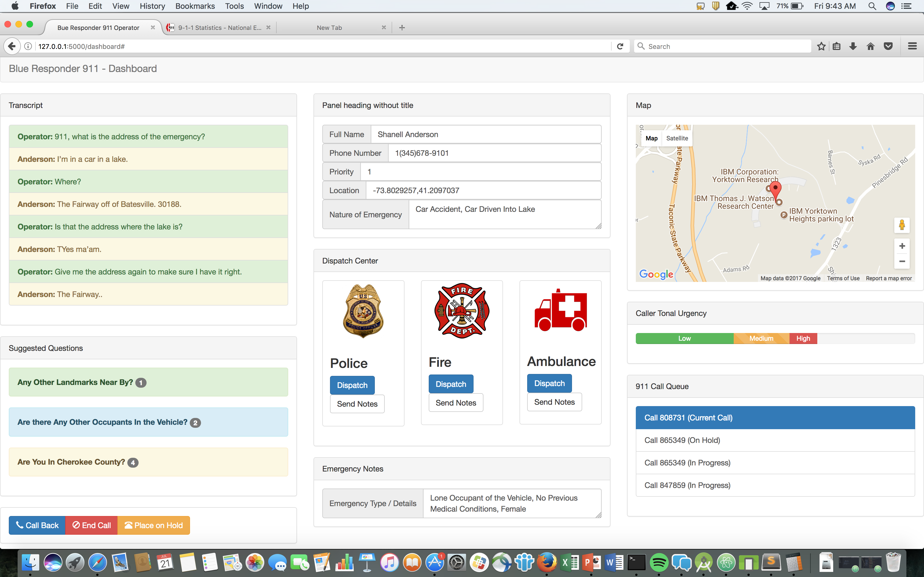Screen dimensions: 924x577
Task: Click the High urgency bar segment
Action: click(x=803, y=339)
